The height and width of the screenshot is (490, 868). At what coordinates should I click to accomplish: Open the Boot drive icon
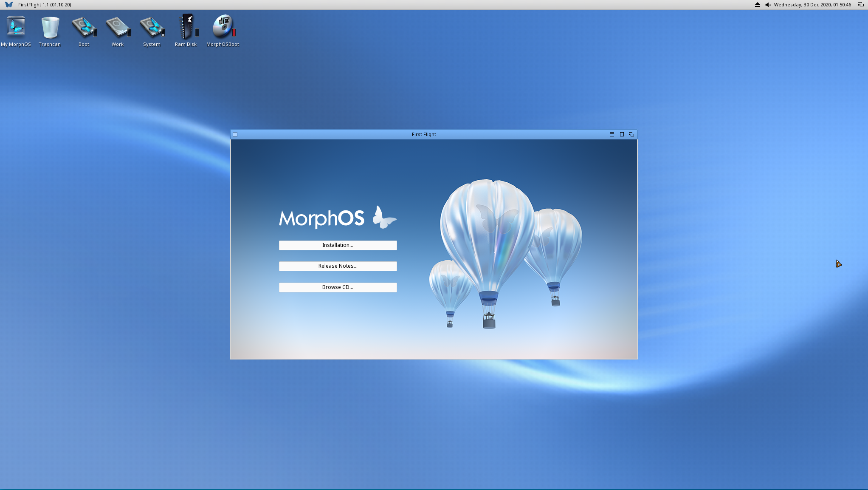(x=84, y=26)
